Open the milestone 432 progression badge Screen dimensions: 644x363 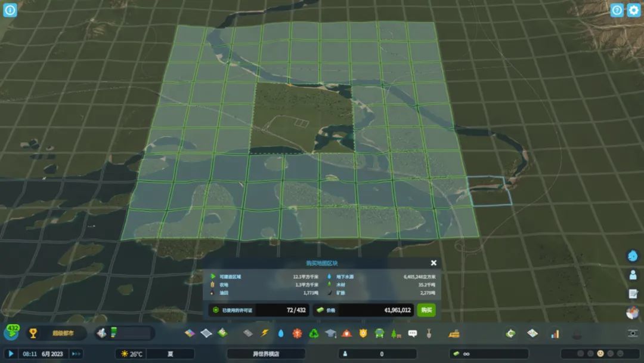[12, 332]
